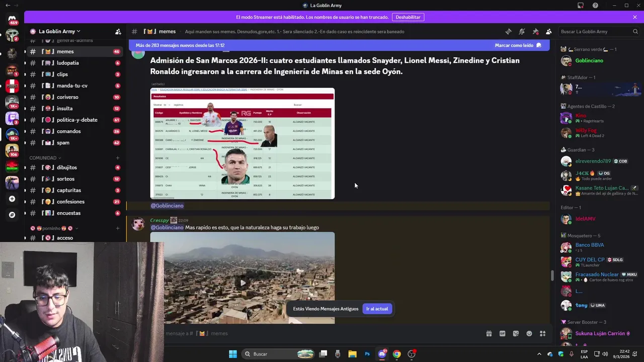Click the gift icon in message bar
The image size is (644, 362).
[489, 333]
